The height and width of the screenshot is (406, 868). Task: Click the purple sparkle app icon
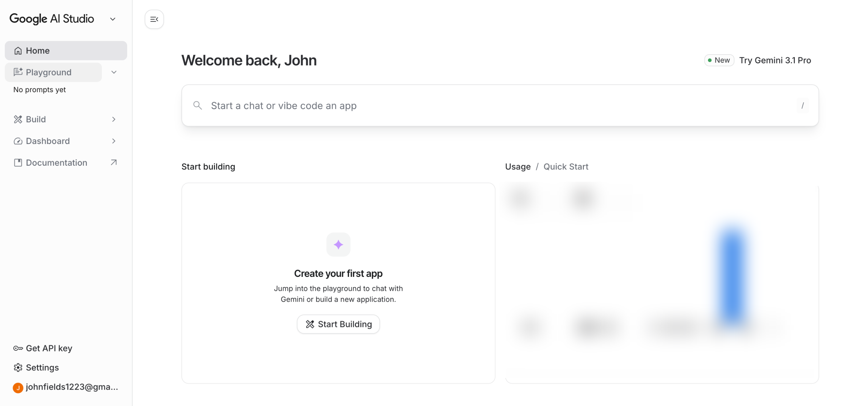338,244
